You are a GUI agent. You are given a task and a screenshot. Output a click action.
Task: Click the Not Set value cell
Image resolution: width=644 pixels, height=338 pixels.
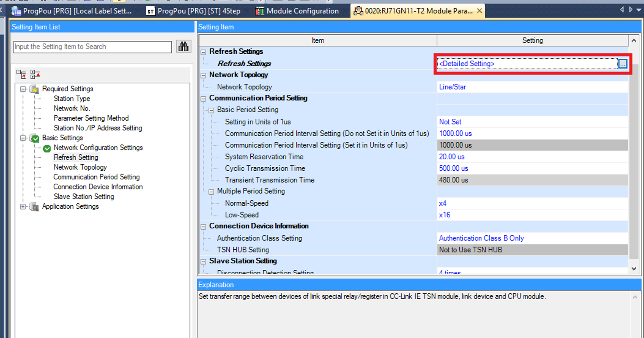point(532,122)
